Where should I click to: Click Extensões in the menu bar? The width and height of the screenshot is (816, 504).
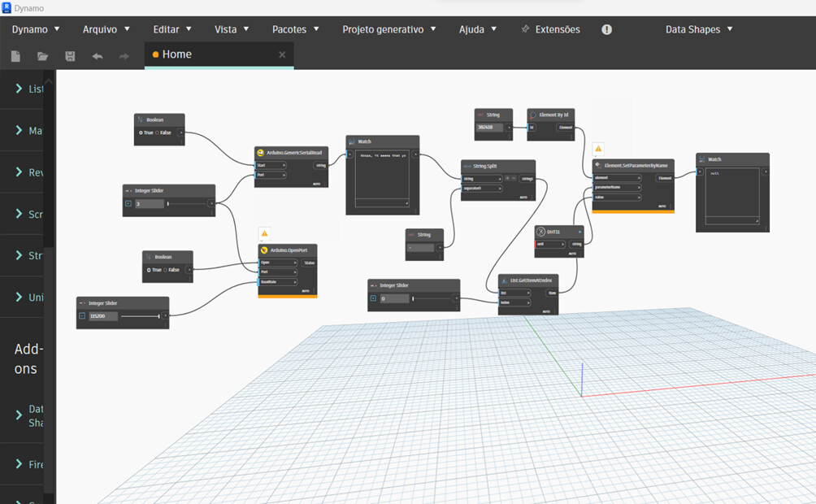pyautogui.click(x=557, y=29)
